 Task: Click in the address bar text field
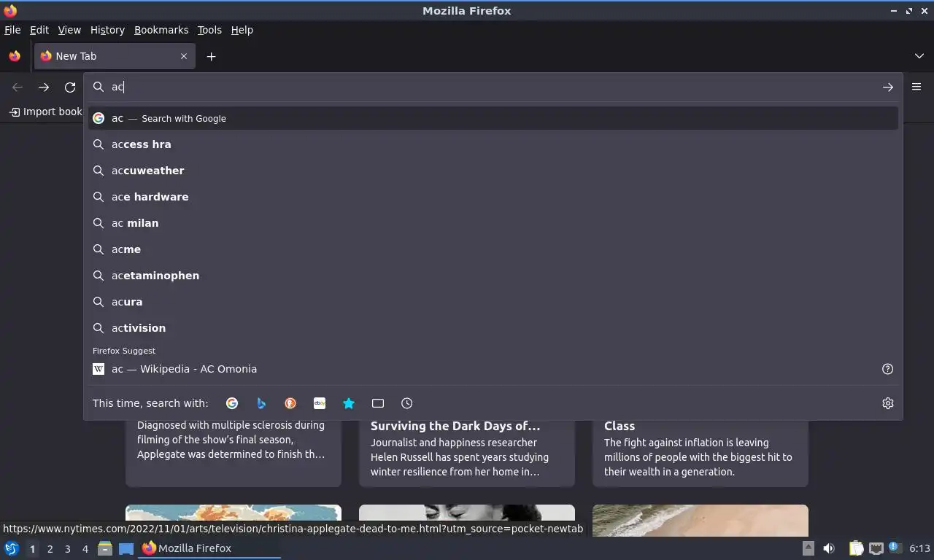click(x=493, y=87)
